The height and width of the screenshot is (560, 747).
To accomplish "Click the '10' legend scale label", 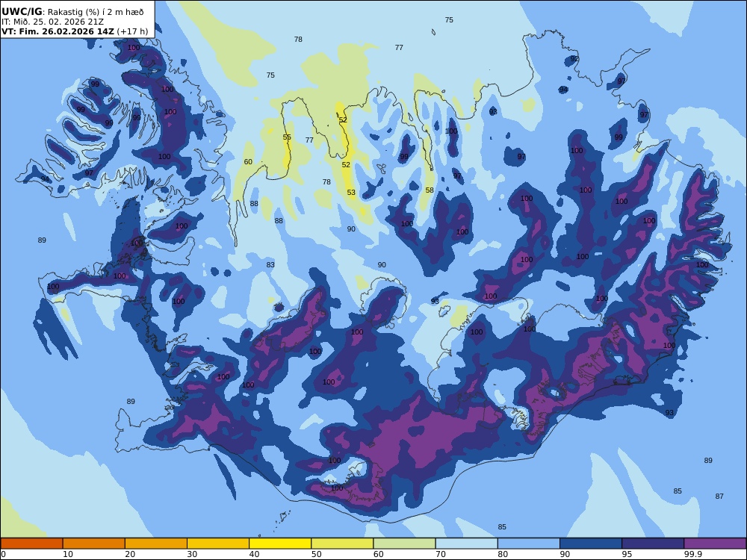I will coord(68,554).
